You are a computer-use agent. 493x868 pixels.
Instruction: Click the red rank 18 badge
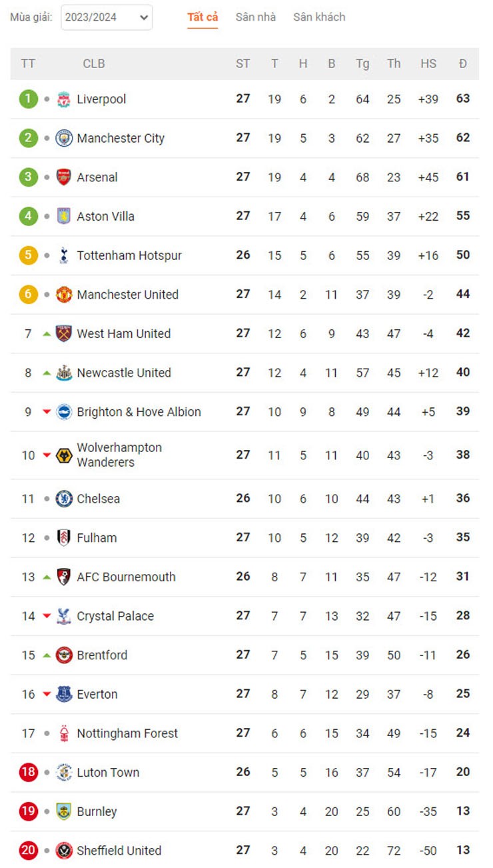point(28,773)
